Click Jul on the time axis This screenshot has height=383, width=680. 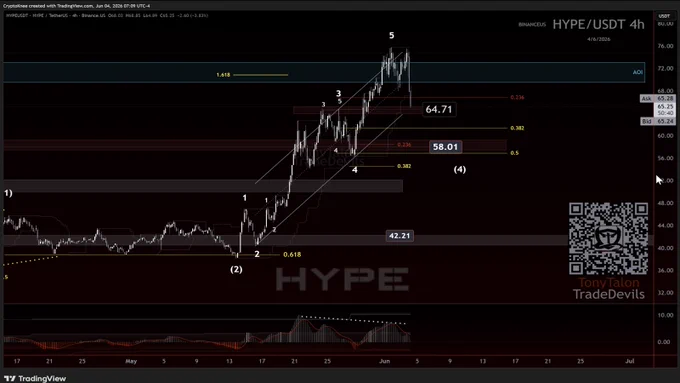coord(630,361)
